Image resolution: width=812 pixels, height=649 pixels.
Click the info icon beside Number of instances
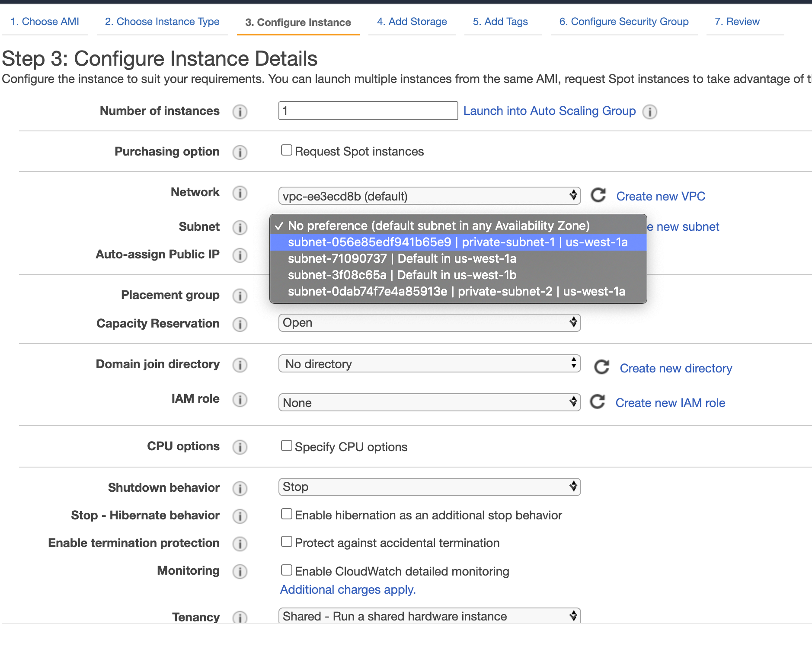tap(240, 111)
